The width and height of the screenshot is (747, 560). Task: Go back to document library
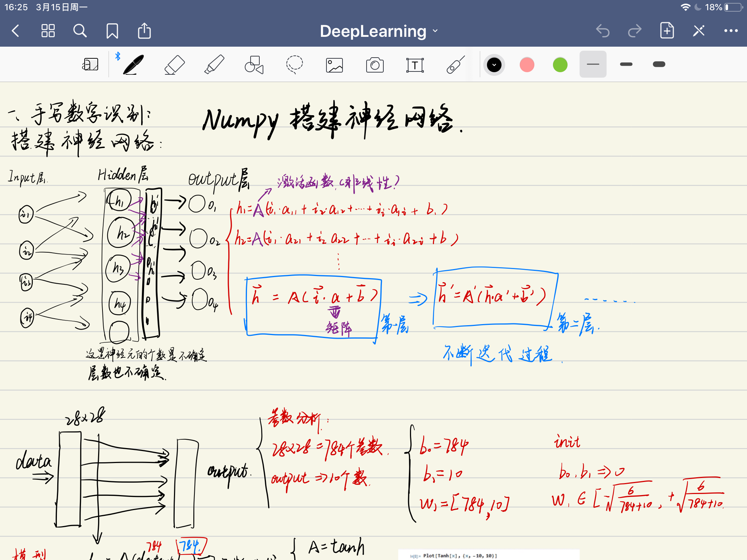16,31
